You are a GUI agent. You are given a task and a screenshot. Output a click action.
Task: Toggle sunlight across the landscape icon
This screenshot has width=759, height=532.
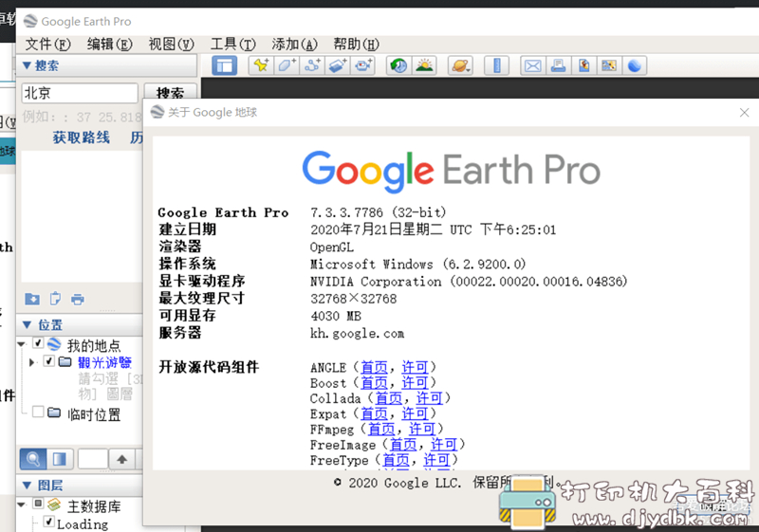tap(424, 65)
